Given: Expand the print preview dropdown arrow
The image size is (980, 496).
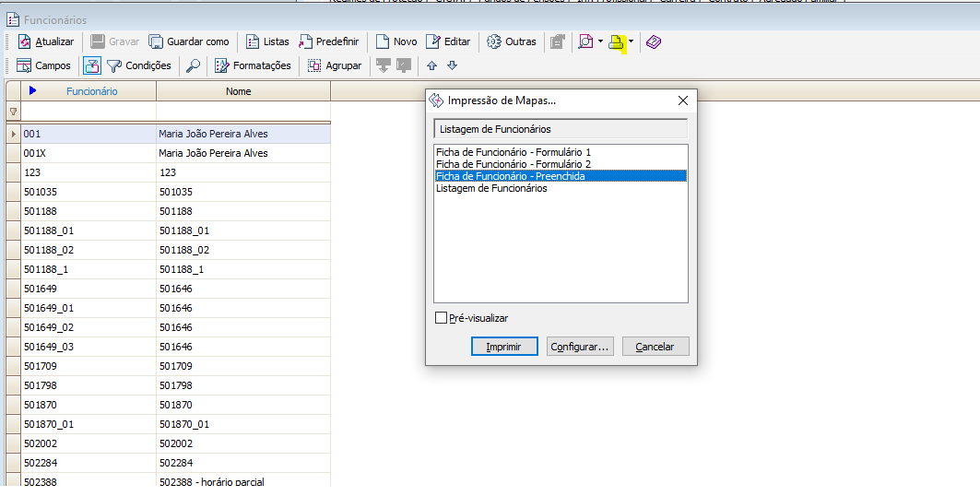Looking at the screenshot, I should 600,41.
